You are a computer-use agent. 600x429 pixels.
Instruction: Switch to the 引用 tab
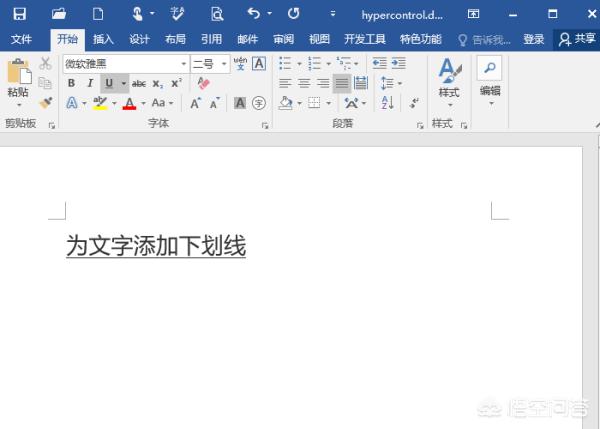[211, 39]
